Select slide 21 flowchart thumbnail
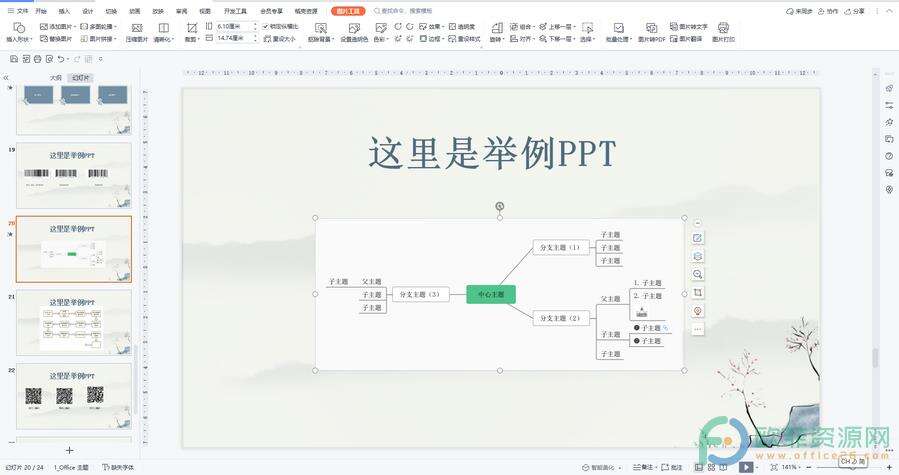899x475 pixels. tap(74, 322)
